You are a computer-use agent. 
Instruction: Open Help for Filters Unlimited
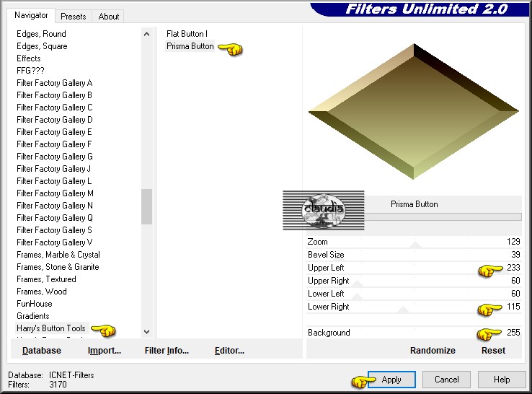coord(502,380)
